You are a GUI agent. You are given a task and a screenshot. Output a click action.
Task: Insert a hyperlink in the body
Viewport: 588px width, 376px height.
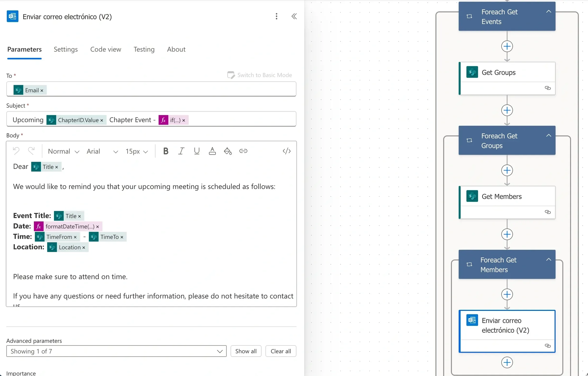coord(243,151)
